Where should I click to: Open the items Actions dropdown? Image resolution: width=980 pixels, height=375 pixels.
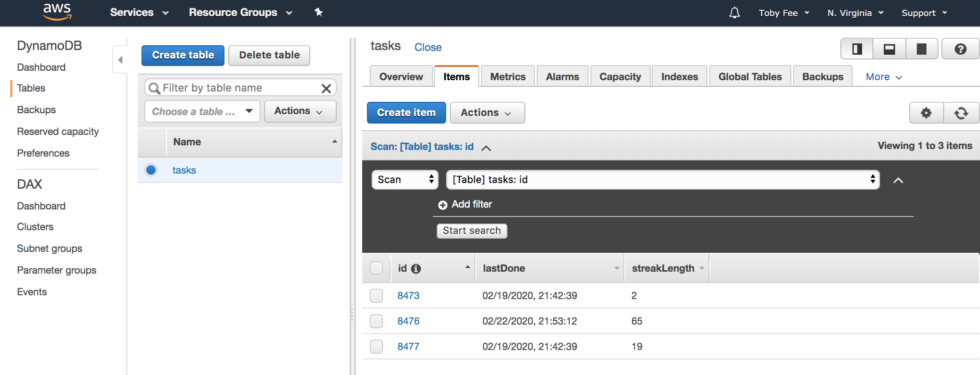tap(487, 113)
